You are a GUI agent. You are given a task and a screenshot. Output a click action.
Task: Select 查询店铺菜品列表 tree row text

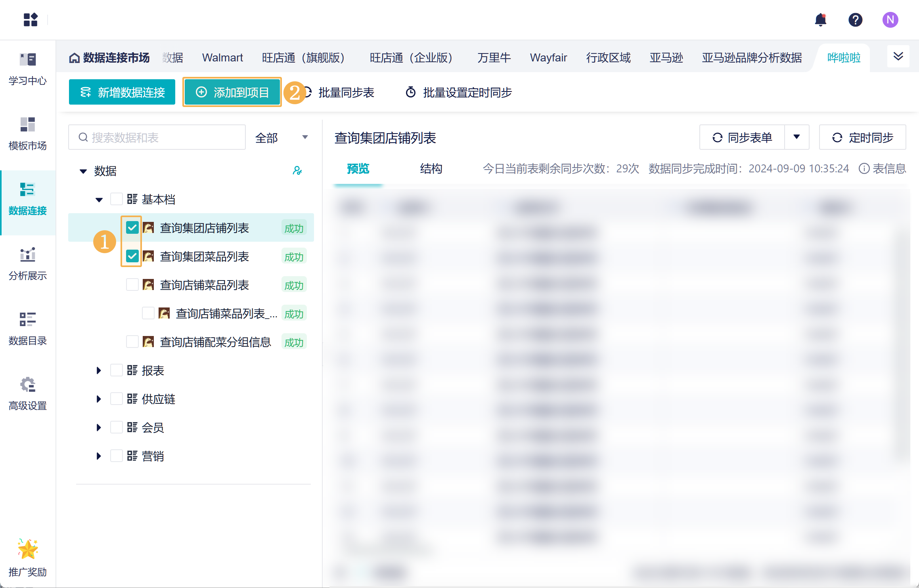coord(204,285)
